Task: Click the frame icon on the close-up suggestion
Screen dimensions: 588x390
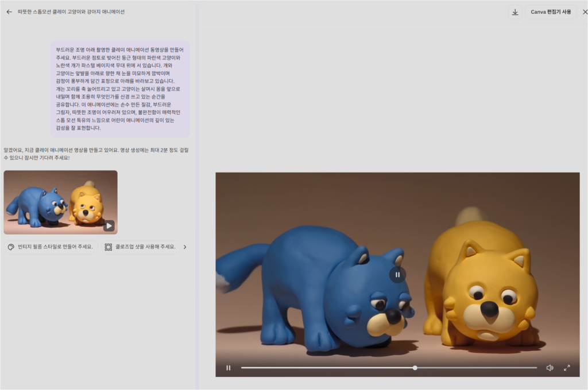Action: coord(108,247)
